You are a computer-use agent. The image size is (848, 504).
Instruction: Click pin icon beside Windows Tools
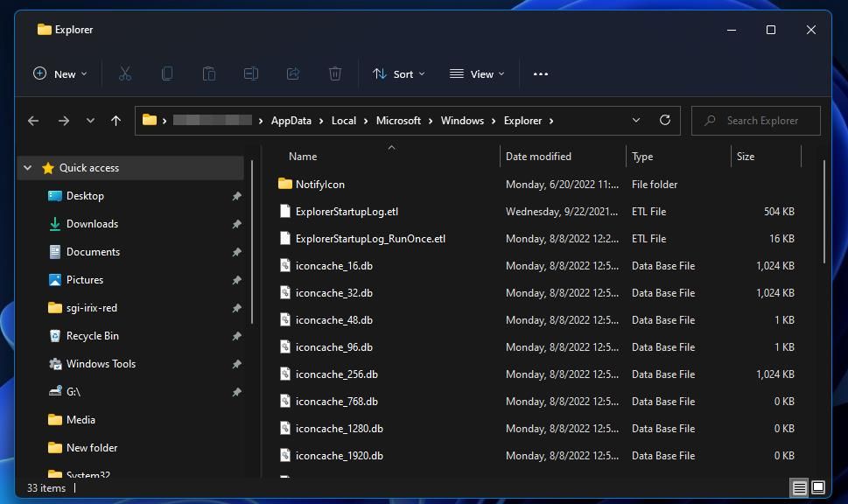[236, 364]
